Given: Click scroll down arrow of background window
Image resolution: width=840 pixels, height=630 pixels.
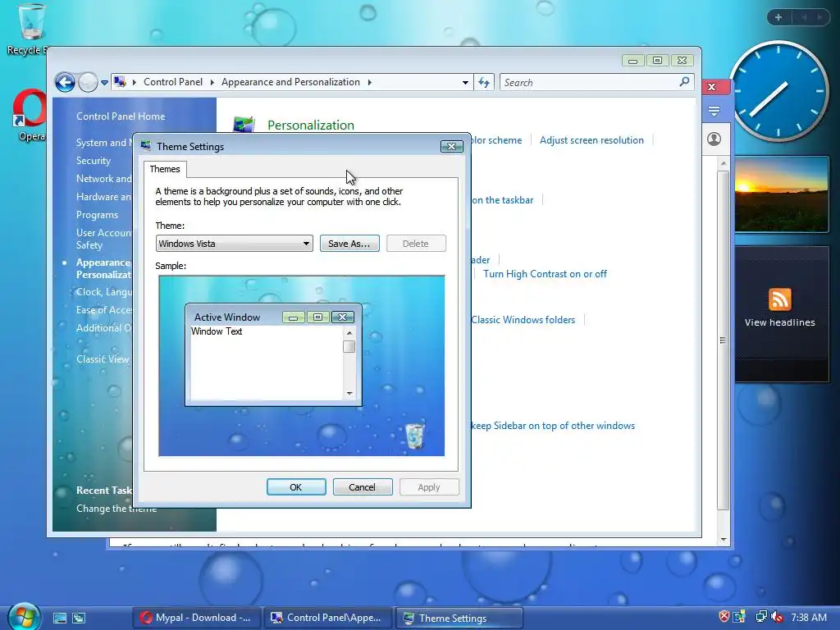Looking at the screenshot, I should click(x=724, y=540).
